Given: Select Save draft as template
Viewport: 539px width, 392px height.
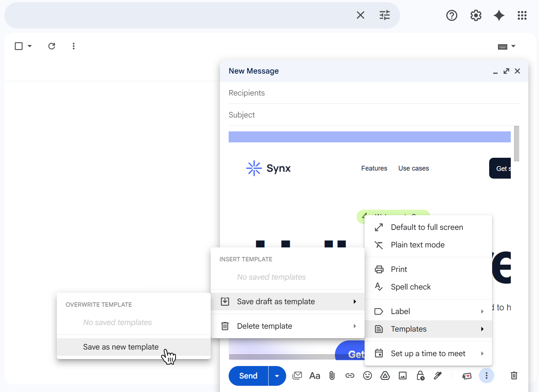Looking at the screenshot, I should tap(288, 302).
